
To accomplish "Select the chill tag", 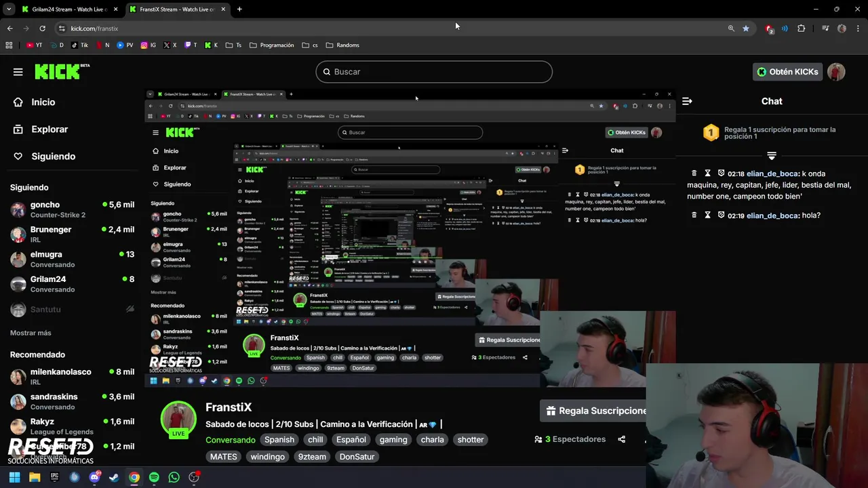I will click(315, 440).
